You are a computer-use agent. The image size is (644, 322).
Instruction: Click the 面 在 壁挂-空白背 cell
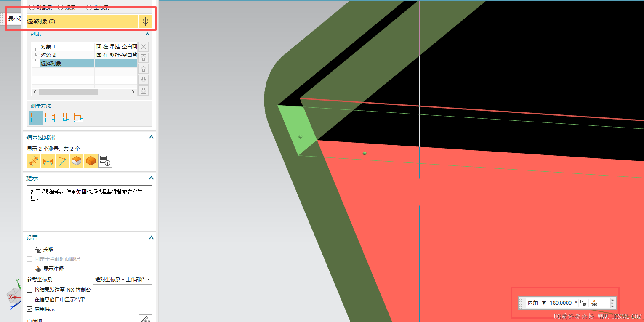tap(116, 55)
